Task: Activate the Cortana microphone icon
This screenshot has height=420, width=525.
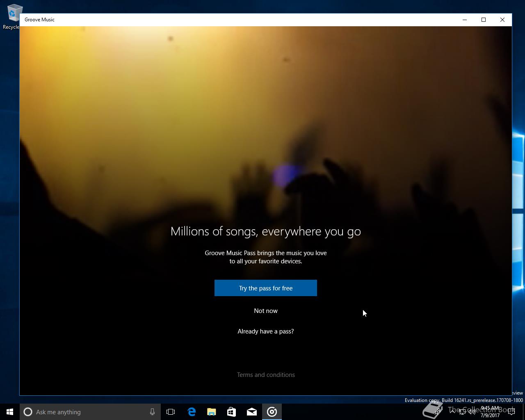Action: pos(152,412)
